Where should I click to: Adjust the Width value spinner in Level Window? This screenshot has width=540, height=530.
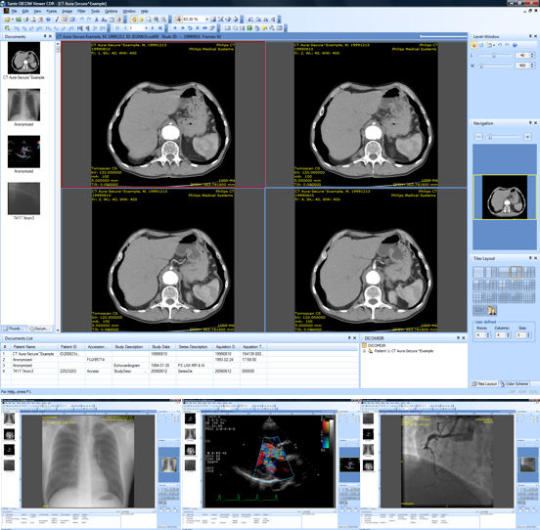coord(532,65)
